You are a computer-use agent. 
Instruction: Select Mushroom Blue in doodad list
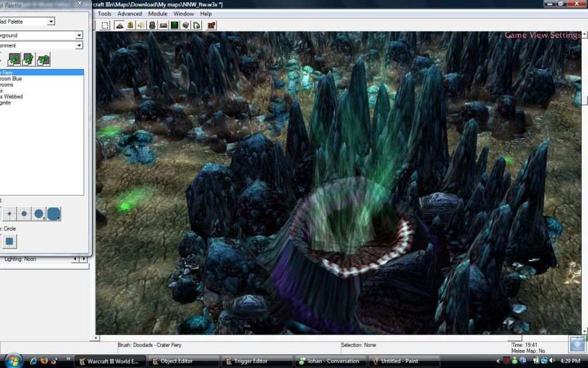point(41,78)
